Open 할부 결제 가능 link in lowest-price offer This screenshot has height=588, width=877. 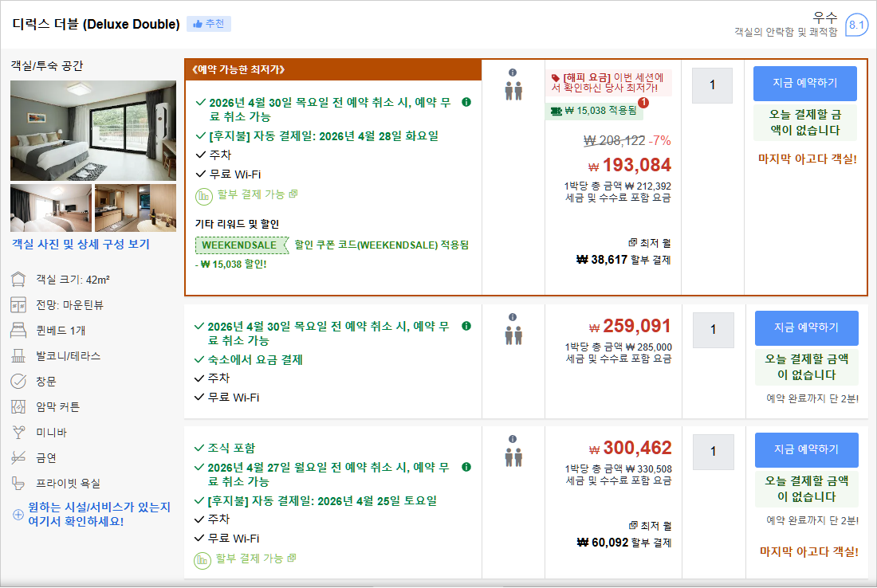(x=258, y=194)
